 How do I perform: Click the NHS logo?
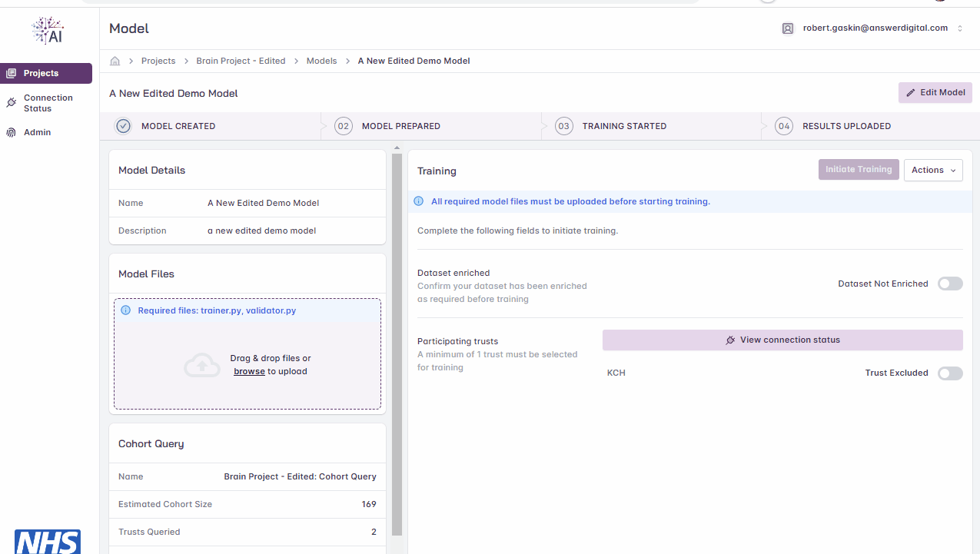(x=48, y=542)
